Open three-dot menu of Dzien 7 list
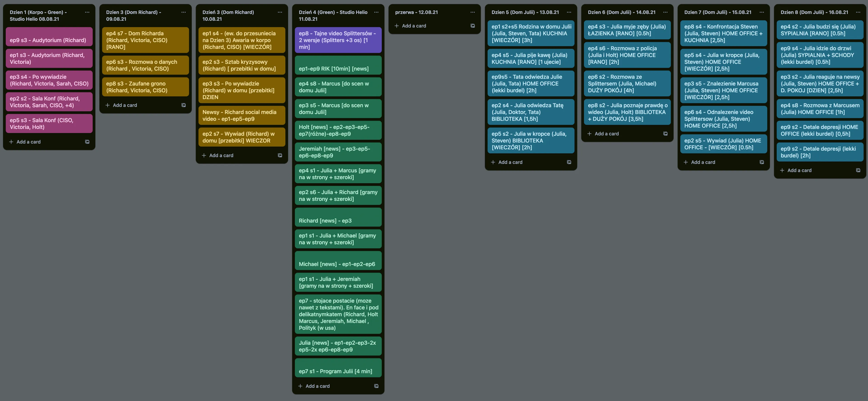This screenshot has height=401, width=868. click(762, 12)
